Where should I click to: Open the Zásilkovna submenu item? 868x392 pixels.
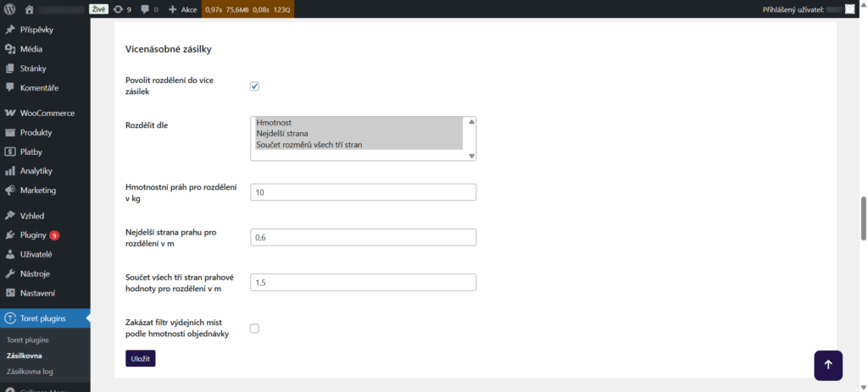tap(25, 356)
